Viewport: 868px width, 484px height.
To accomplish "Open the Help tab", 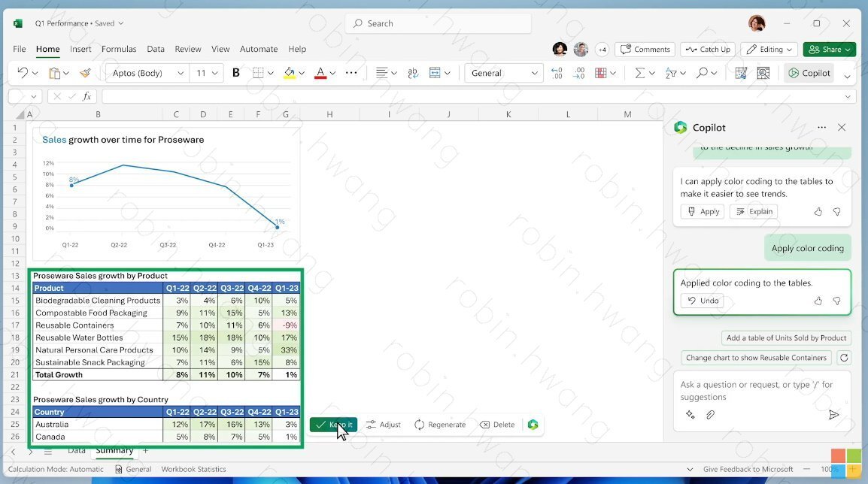I will point(296,49).
